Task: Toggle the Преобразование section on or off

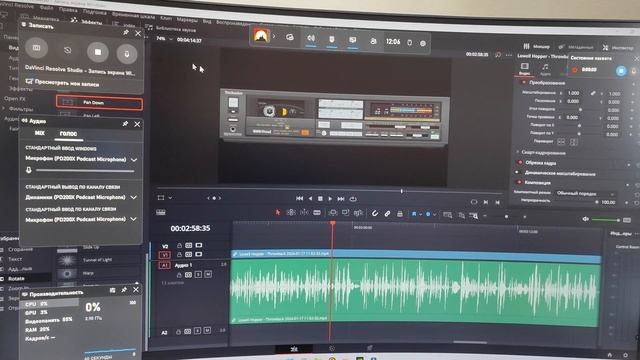Action: (x=524, y=82)
